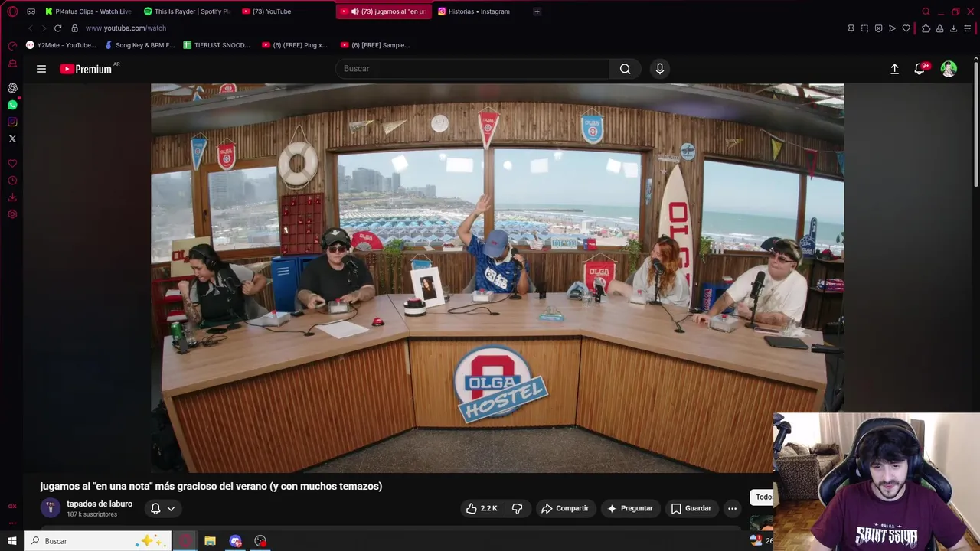The width and height of the screenshot is (980, 551).
Task: Open the YouTube guide hamburger menu
Action: click(x=41, y=69)
